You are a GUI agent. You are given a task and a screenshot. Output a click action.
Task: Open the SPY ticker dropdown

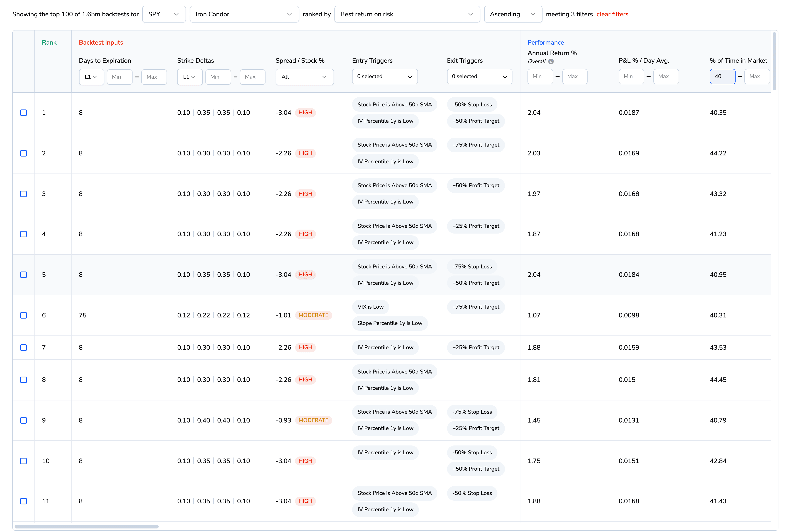click(164, 14)
